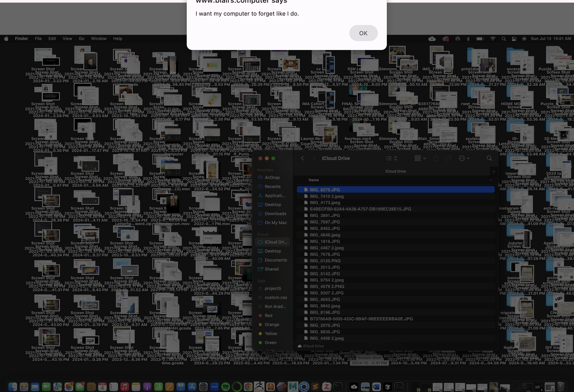Click the Wi-Fi icon in menu bar
The height and width of the screenshot is (392, 574).
pos(492,39)
